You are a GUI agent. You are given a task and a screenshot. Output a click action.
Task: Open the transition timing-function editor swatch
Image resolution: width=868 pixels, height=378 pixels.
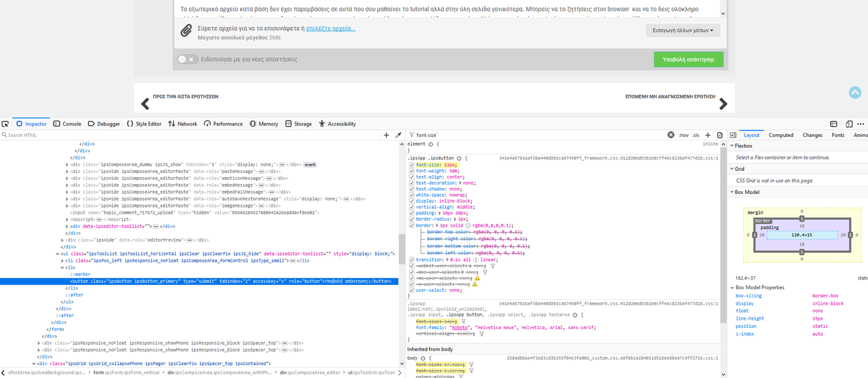coord(475,259)
